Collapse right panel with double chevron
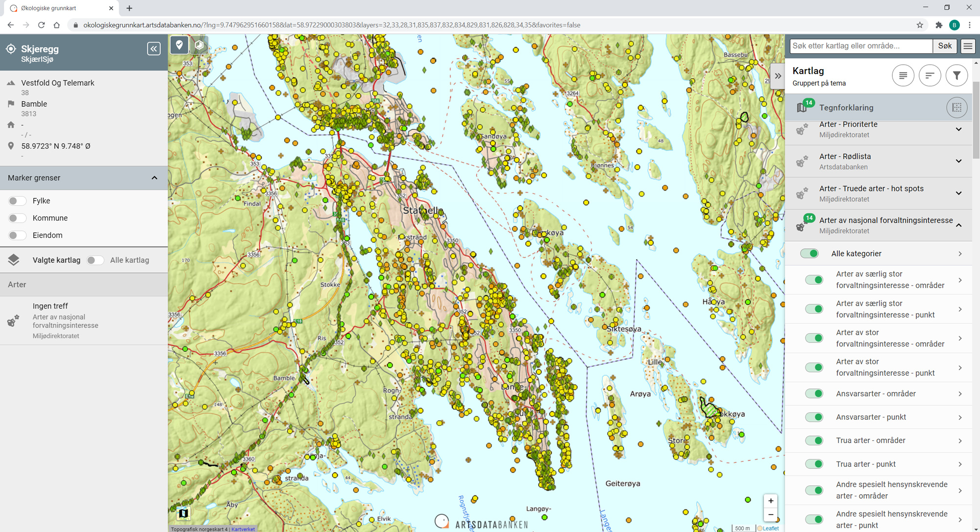The height and width of the screenshot is (532, 980). click(x=778, y=76)
